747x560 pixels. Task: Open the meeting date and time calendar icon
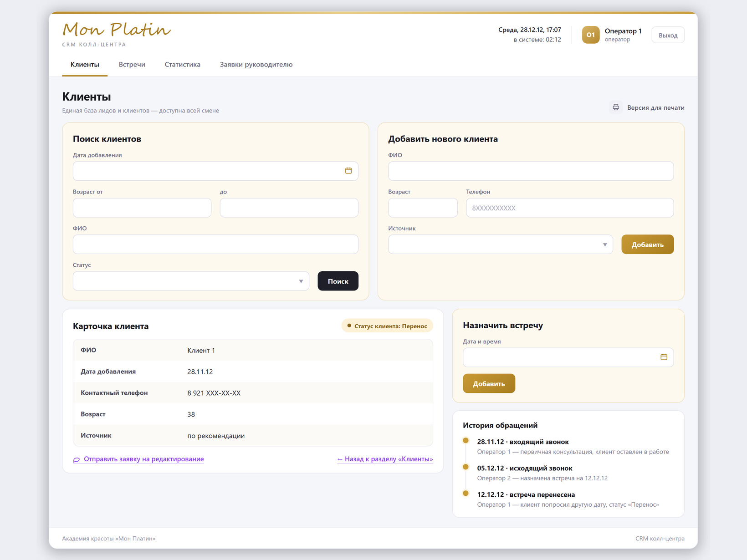click(x=664, y=357)
